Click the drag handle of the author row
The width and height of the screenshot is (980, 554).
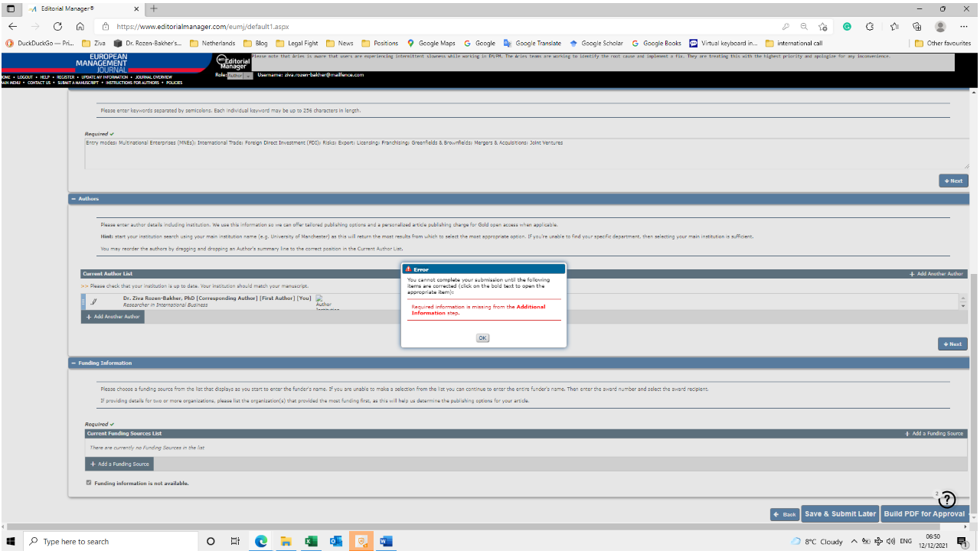click(83, 301)
